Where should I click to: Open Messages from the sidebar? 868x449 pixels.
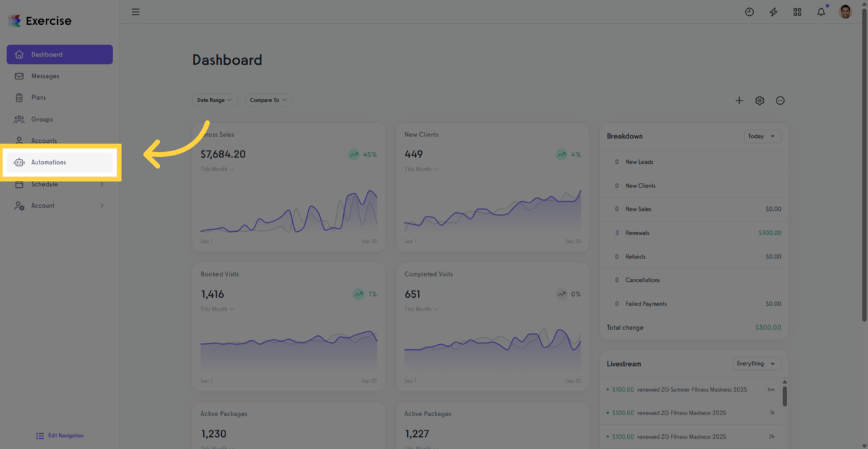tap(45, 76)
